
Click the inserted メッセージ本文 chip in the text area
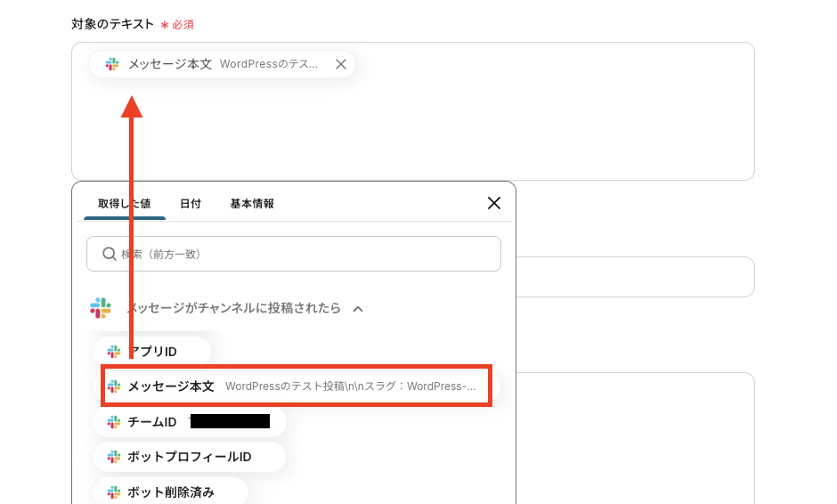pos(222,64)
